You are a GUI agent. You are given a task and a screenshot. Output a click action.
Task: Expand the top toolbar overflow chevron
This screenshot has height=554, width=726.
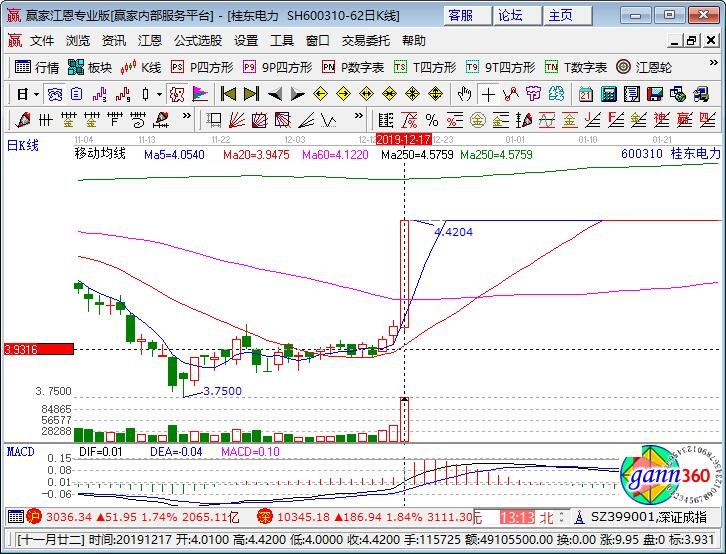[x=713, y=62]
